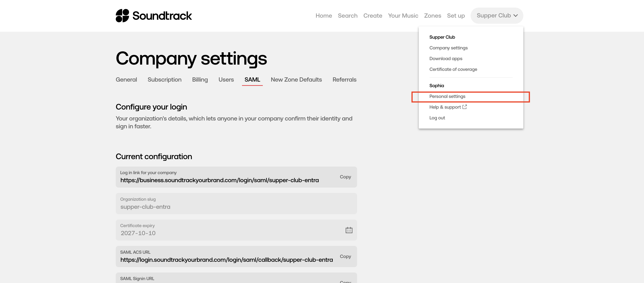Open Create in the top navigation

click(373, 15)
